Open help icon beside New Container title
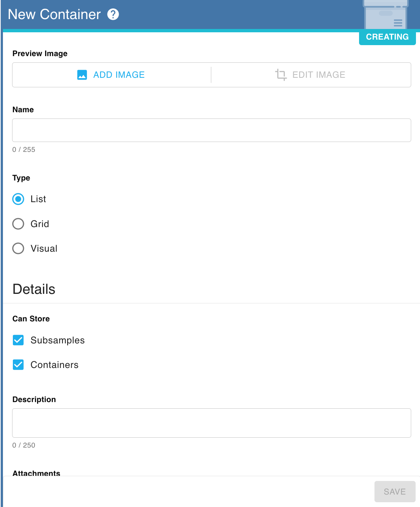420x507 pixels. (x=113, y=14)
